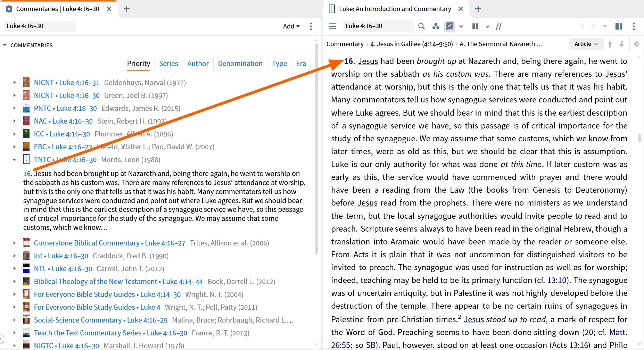Jump to the previous article with the up arrow
644x350 pixels.
(x=610, y=44)
